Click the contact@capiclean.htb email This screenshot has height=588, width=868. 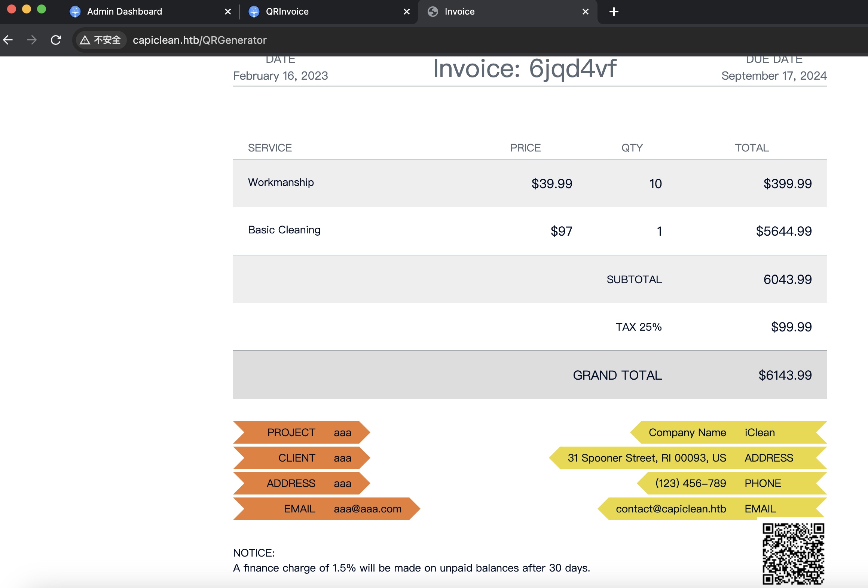point(670,509)
